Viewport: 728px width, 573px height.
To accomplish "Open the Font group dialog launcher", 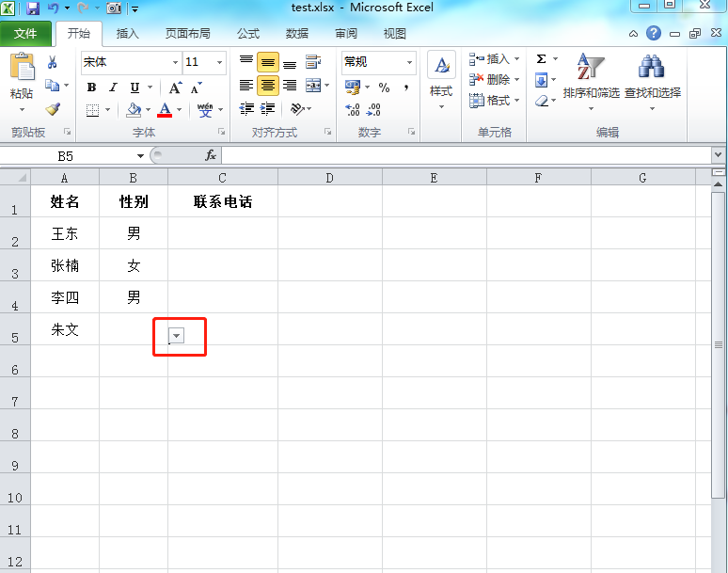I will click(x=221, y=132).
